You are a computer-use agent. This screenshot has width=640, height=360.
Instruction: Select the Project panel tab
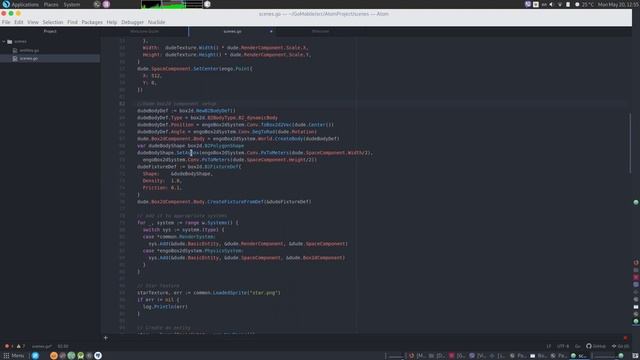[x=50, y=31]
